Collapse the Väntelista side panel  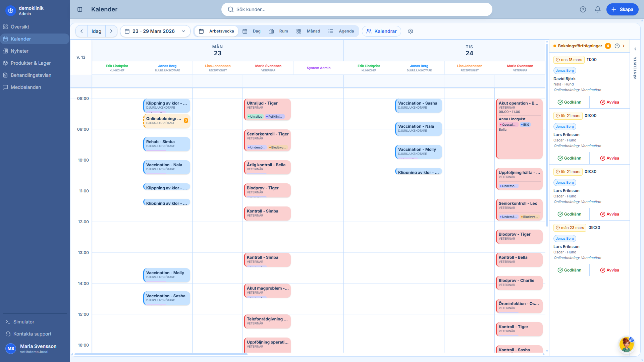[635, 49]
